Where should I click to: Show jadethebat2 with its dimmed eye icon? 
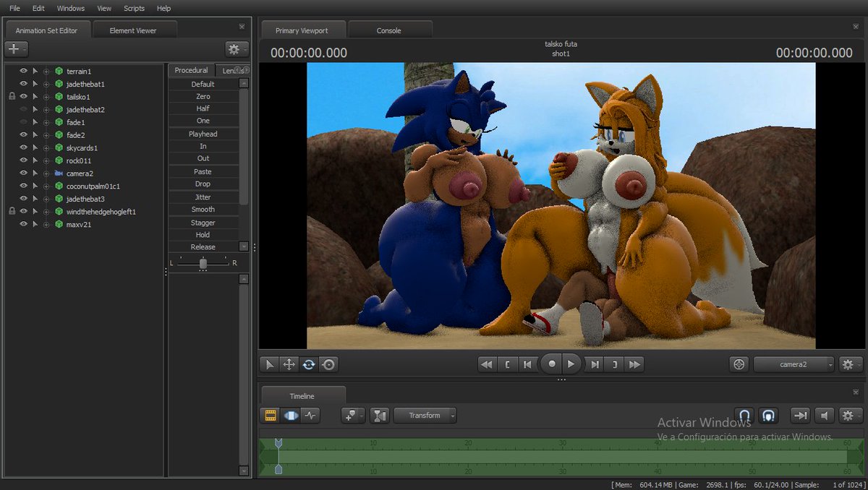pos(23,109)
